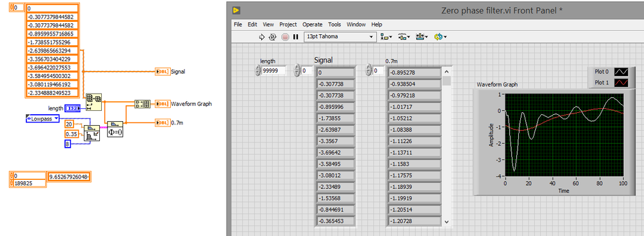Select array constant element -3.080119466192
644x236 pixels.
click(52, 84)
